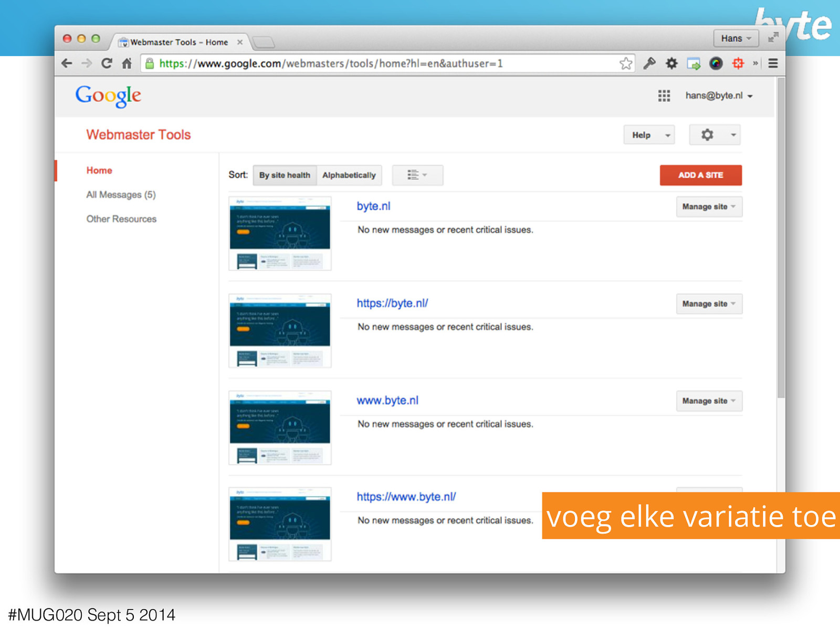
Task: Open the https://www.byte.nl/ site link
Action: [406, 497]
